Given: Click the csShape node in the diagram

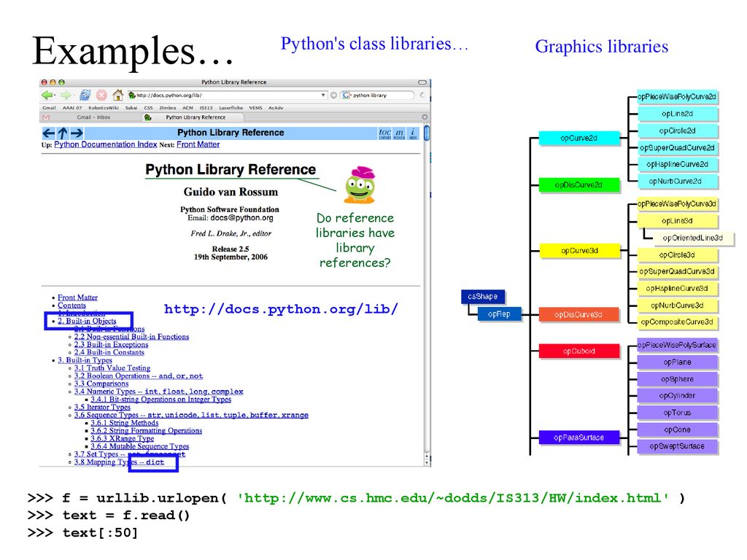Looking at the screenshot, I should click(x=483, y=296).
